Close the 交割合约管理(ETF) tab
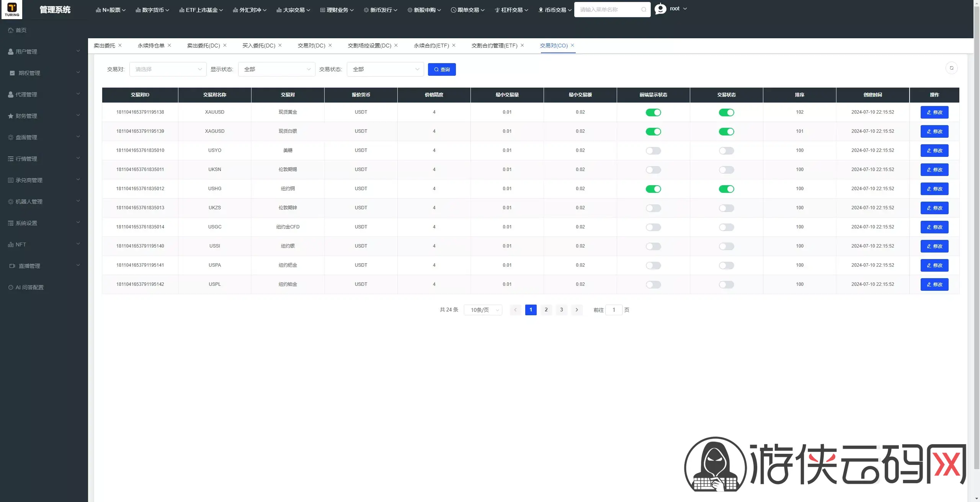 click(x=522, y=45)
